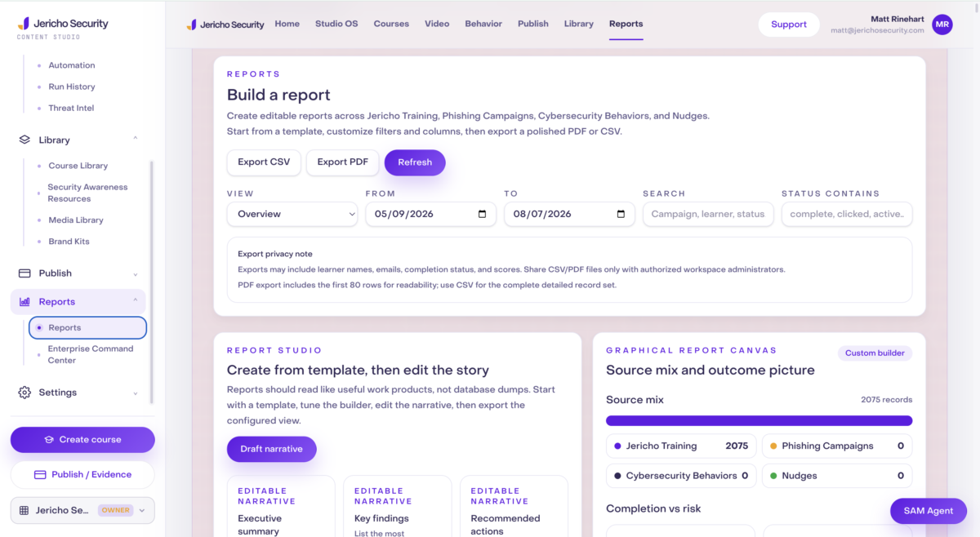980x537 pixels.
Task: Click the Source mix progress bar
Action: [759, 421]
